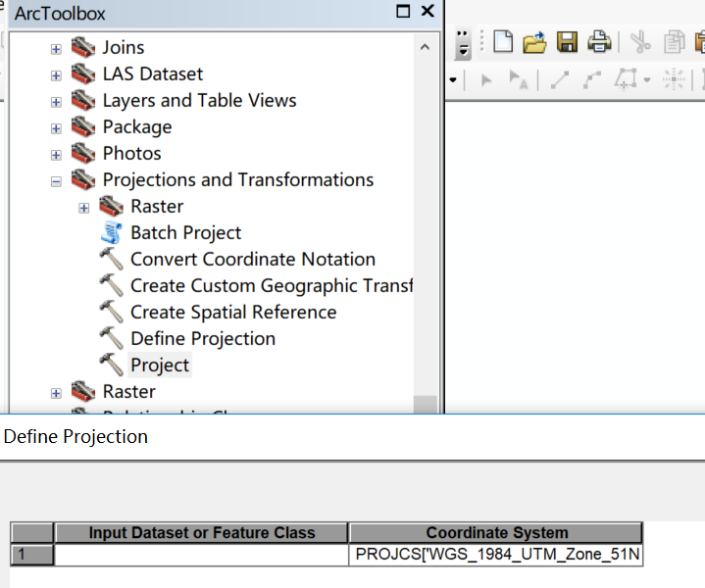Click the PROJCS WGS_1984_UTM_Zone_51N cell

click(496, 555)
